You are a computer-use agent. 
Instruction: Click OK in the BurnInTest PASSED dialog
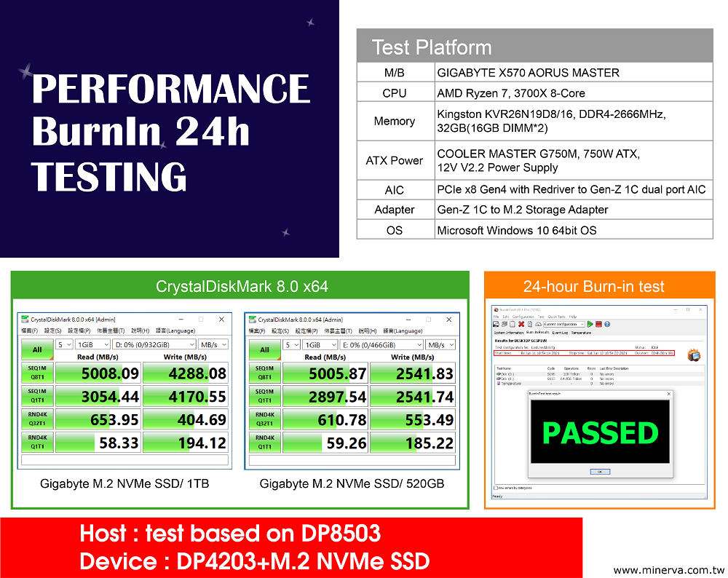click(x=600, y=471)
